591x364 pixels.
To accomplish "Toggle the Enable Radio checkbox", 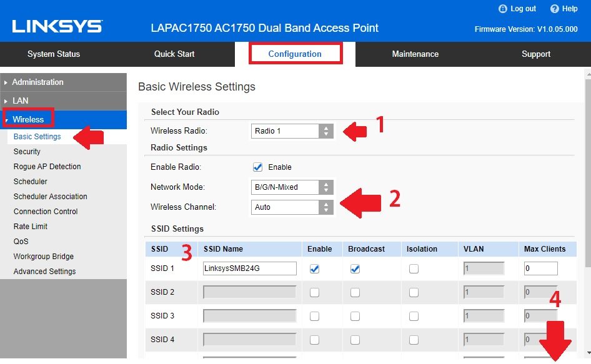I will [x=257, y=167].
